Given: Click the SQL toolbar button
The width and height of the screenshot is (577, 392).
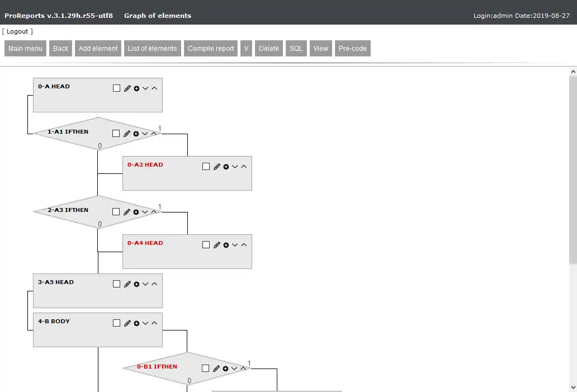Looking at the screenshot, I should [x=296, y=49].
